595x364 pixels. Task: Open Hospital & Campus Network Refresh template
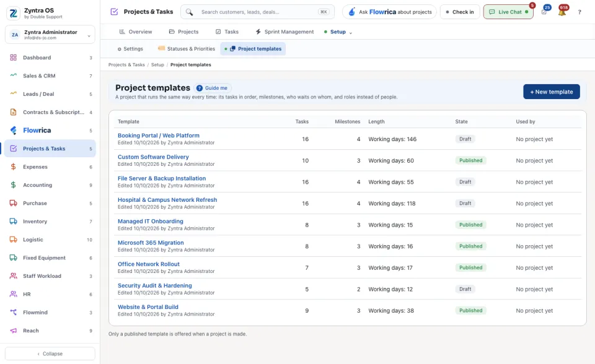(167, 200)
